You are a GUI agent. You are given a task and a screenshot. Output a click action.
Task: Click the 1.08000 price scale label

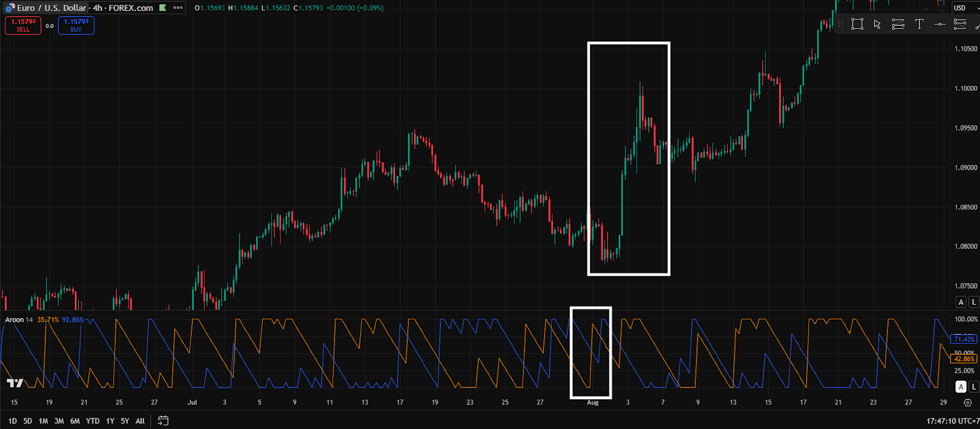pyautogui.click(x=966, y=246)
